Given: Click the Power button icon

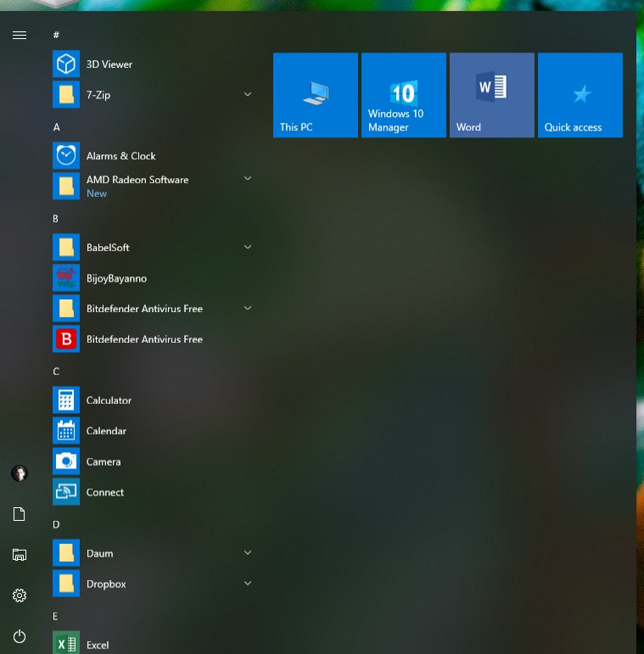Looking at the screenshot, I should tap(20, 636).
